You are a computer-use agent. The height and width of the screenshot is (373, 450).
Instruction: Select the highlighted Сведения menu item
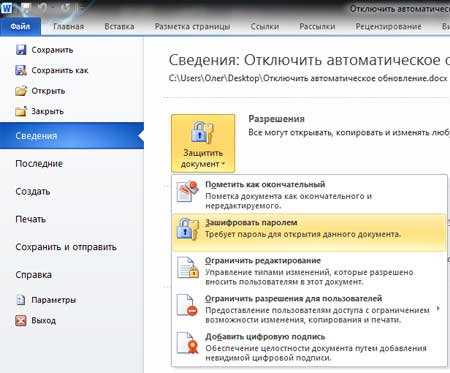(72, 136)
